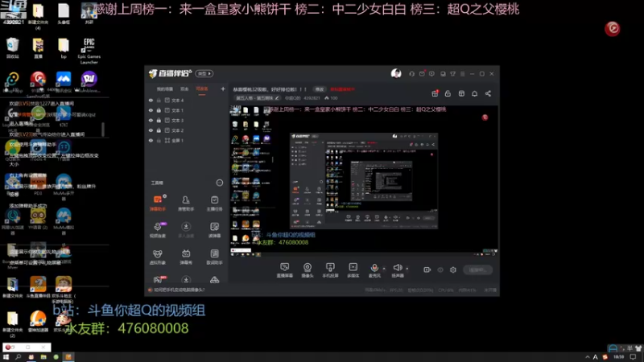Screen dimensions: 644x362
Task: Select the 文本 4 source row
Action: coord(187,100)
